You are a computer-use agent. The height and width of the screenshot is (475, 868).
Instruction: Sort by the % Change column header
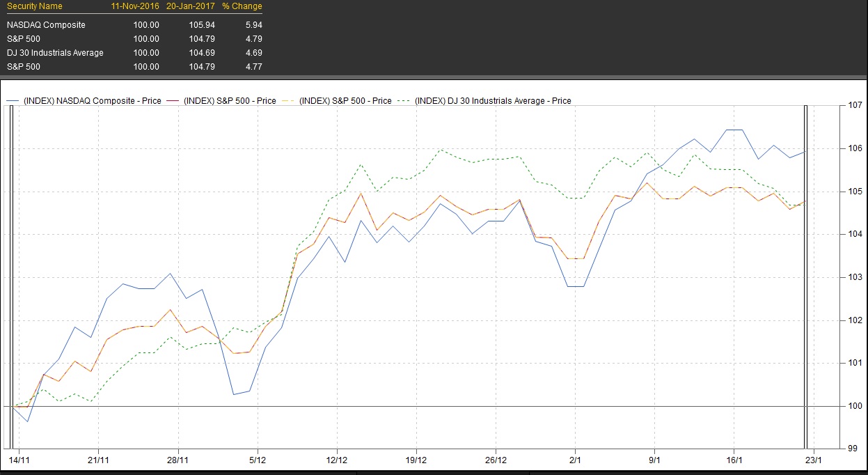(242, 6)
